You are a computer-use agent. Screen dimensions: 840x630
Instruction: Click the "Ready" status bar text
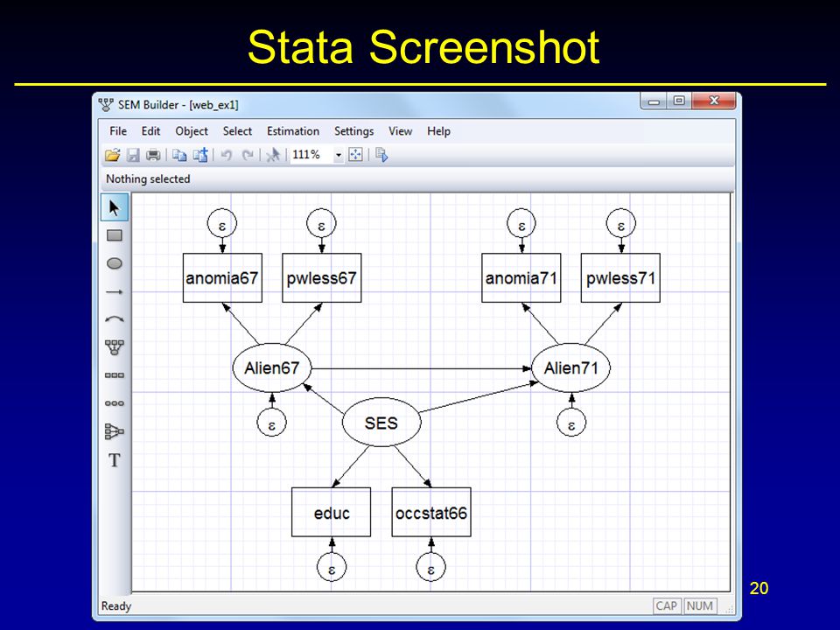(116, 605)
